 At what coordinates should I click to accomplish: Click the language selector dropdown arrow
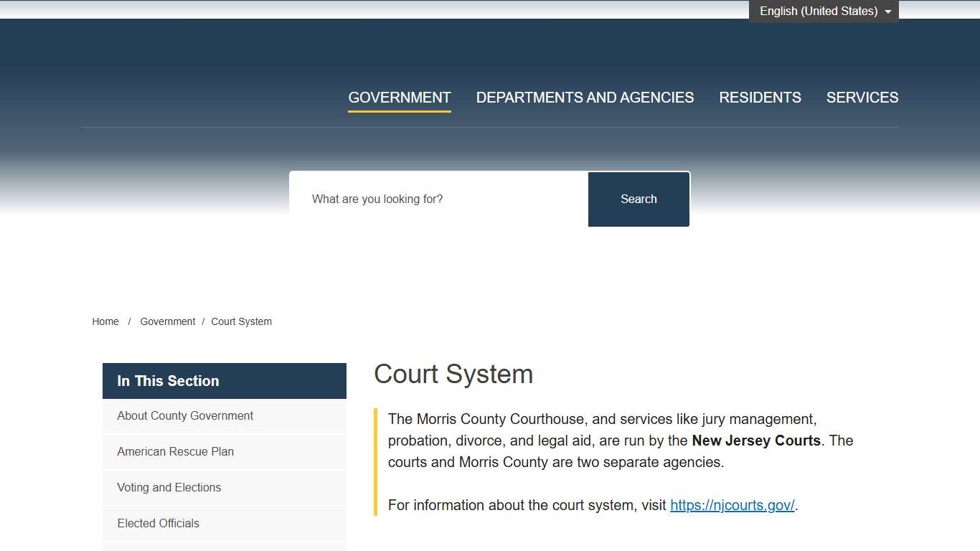coord(887,11)
